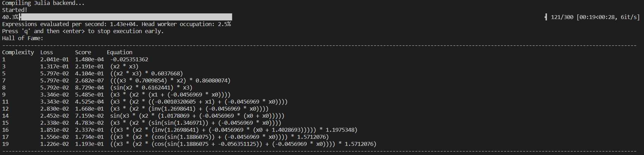
Task: Click the complexity 14 equation starting with sin(x3
Action: pos(197,116)
